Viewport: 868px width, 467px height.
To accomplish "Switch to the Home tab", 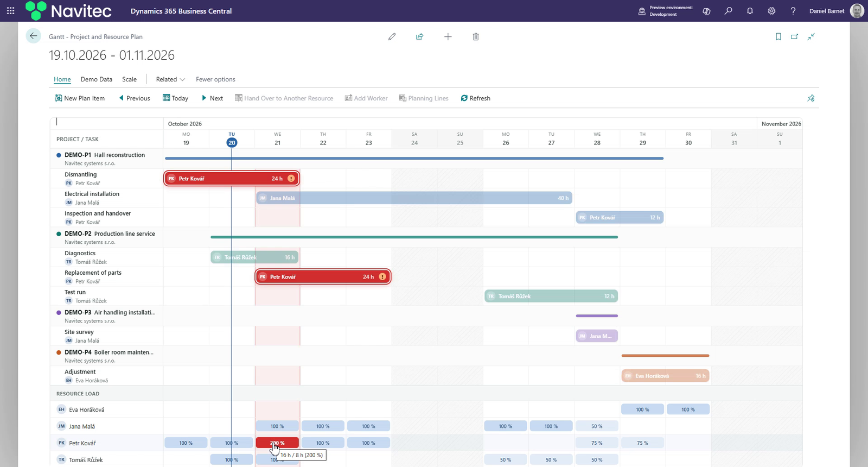I will coord(62,79).
